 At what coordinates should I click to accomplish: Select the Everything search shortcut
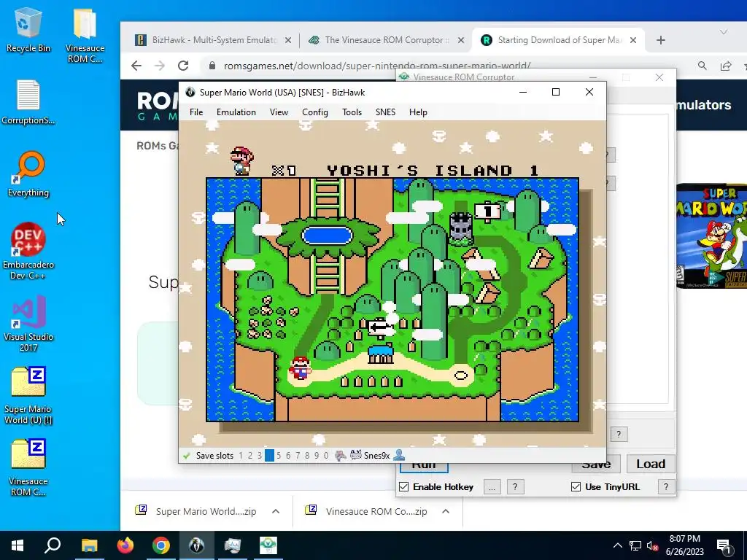[x=28, y=174]
